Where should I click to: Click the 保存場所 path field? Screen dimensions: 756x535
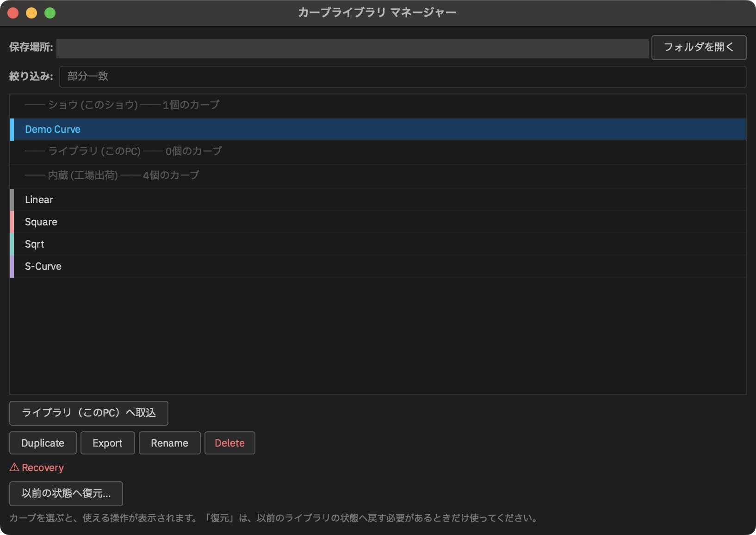click(352, 48)
